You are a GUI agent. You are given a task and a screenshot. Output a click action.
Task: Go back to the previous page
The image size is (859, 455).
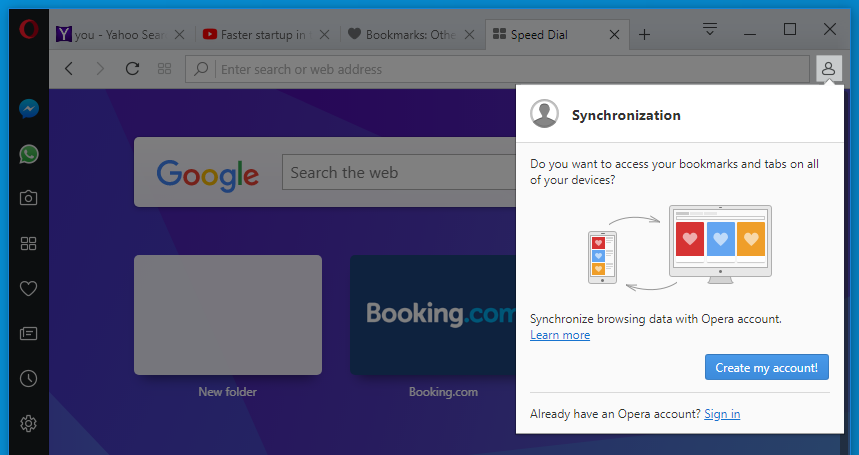tap(69, 69)
